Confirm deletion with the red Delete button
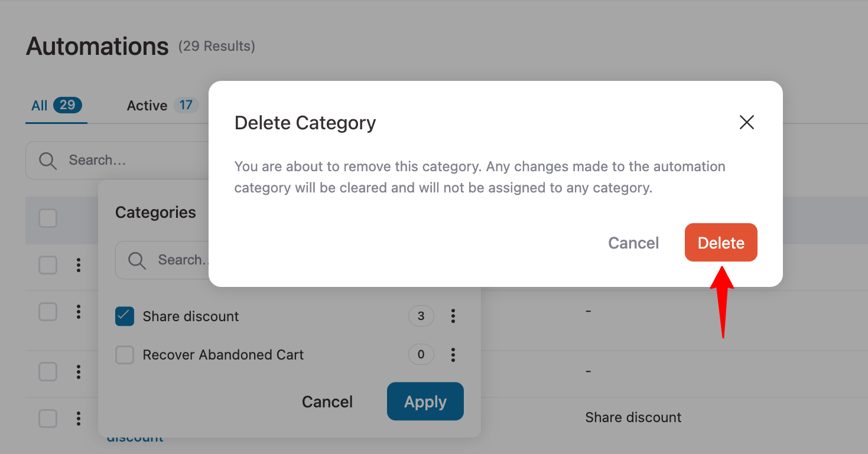The width and height of the screenshot is (868, 454). click(721, 243)
